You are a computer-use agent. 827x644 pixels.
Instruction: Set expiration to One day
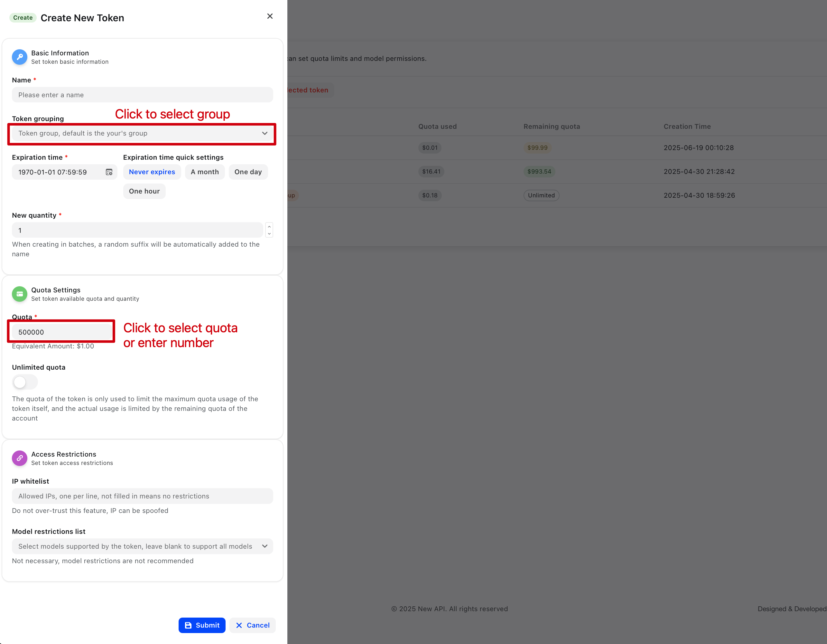[x=248, y=172]
